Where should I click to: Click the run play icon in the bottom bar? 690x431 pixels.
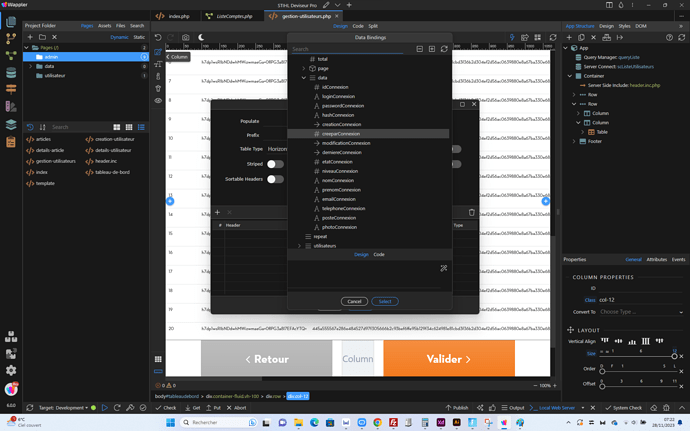(105, 408)
